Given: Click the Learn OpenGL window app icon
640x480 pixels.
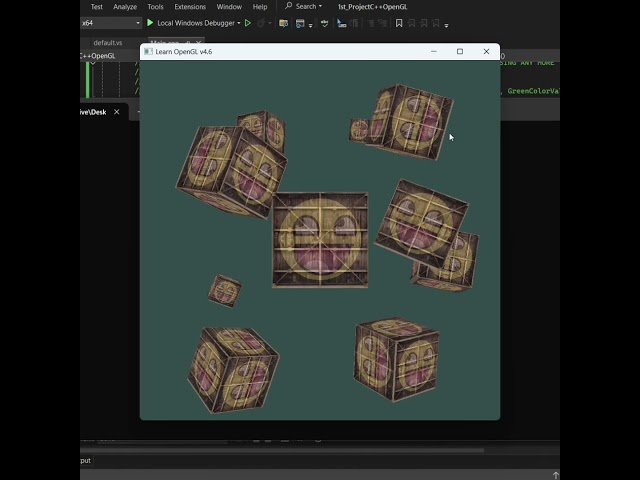Looking at the screenshot, I should tap(148, 51).
